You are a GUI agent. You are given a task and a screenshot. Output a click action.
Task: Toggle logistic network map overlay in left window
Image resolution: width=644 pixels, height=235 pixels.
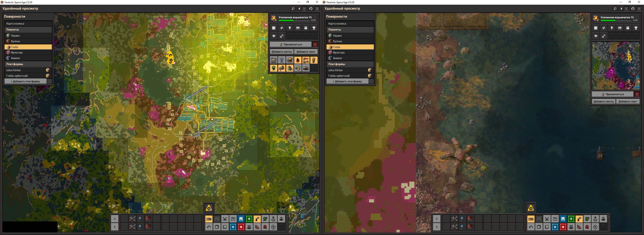tap(274, 60)
